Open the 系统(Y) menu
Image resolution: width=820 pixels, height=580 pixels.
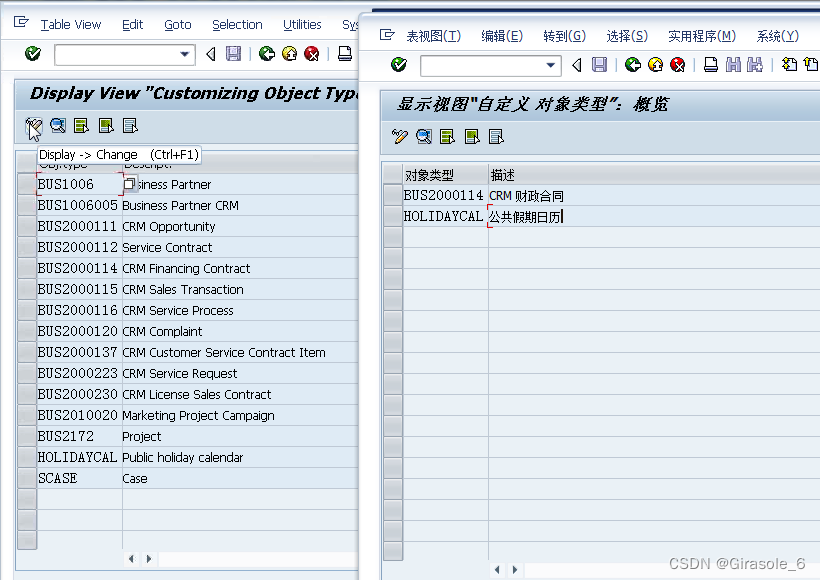pyautogui.click(x=777, y=36)
